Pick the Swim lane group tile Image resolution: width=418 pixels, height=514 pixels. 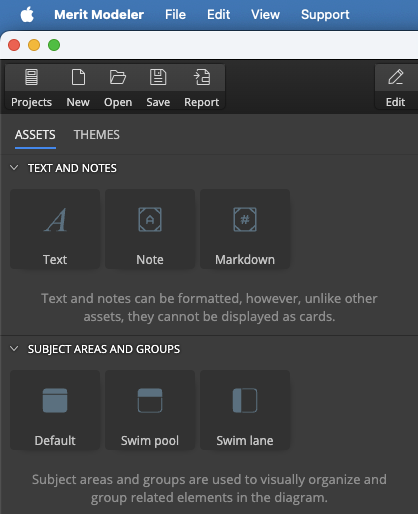point(245,410)
